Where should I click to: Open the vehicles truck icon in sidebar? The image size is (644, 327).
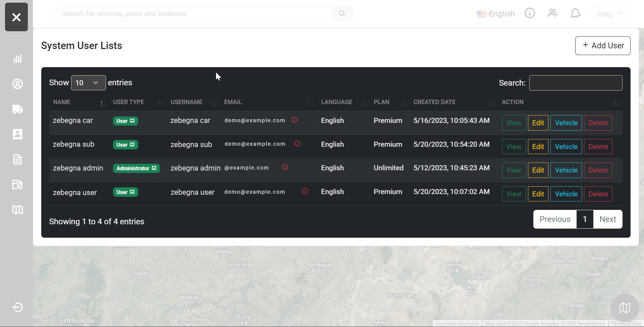[17, 109]
